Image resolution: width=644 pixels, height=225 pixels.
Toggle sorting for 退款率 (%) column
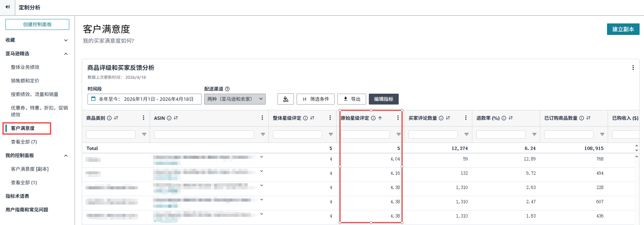[x=511, y=118]
